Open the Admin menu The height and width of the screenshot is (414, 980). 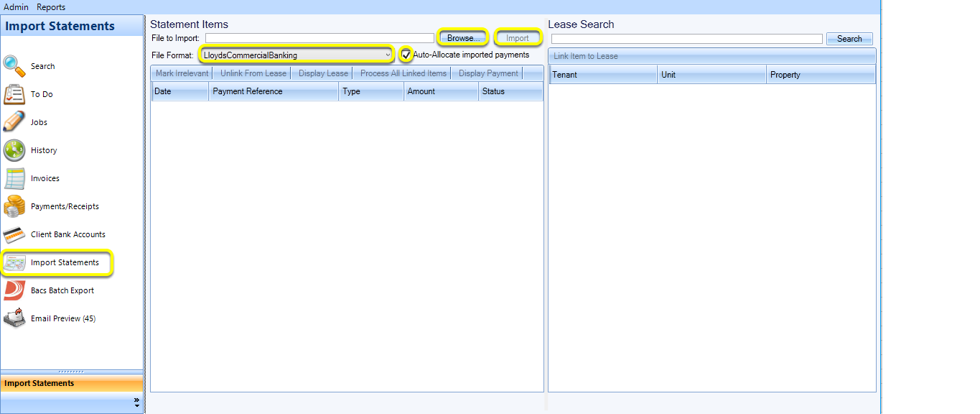(17, 7)
